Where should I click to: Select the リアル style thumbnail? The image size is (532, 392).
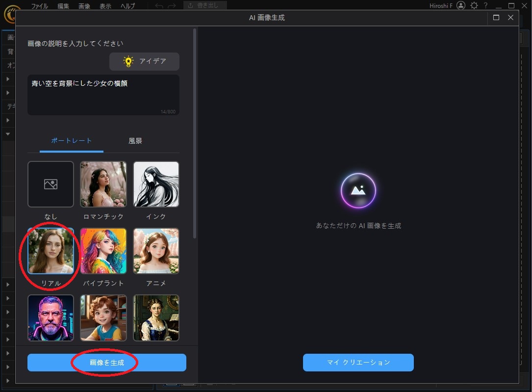(51, 251)
